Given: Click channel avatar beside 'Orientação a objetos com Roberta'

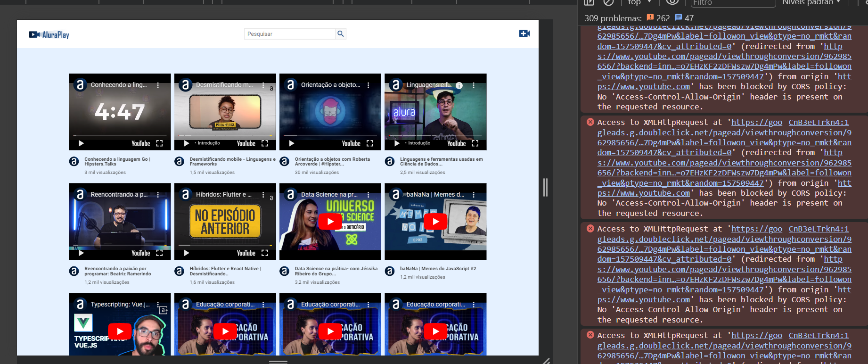Looking at the screenshot, I should point(284,161).
